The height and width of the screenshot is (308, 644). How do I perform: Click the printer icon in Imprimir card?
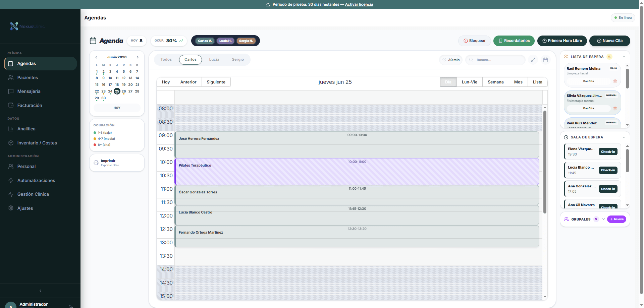(x=96, y=163)
